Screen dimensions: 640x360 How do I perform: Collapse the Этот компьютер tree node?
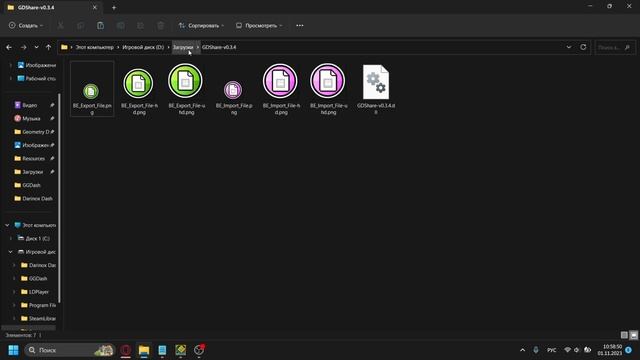tap(7, 225)
